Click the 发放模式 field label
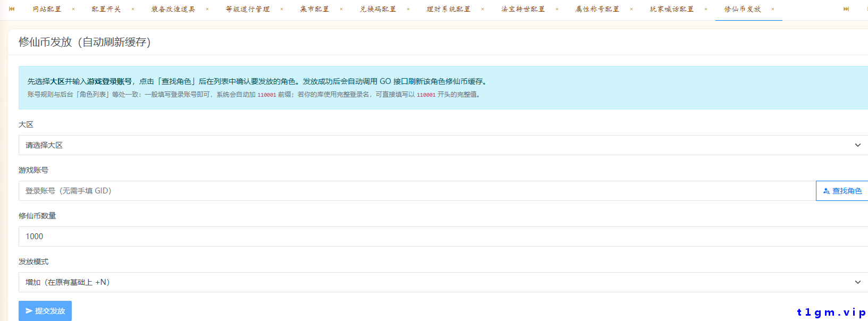This screenshot has width=868, height=321. click(33, 261)
